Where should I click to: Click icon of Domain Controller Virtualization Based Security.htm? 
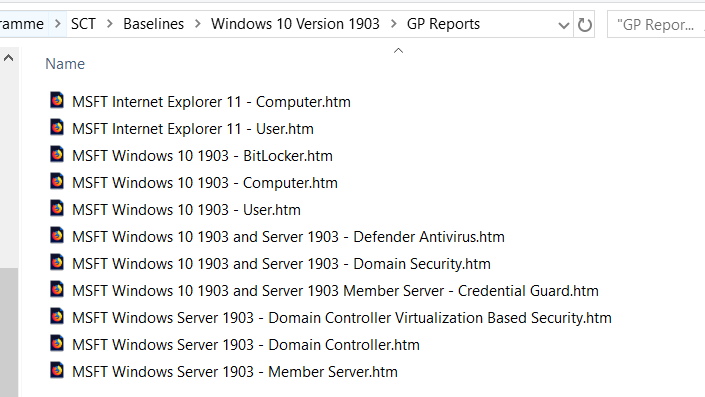57,316
